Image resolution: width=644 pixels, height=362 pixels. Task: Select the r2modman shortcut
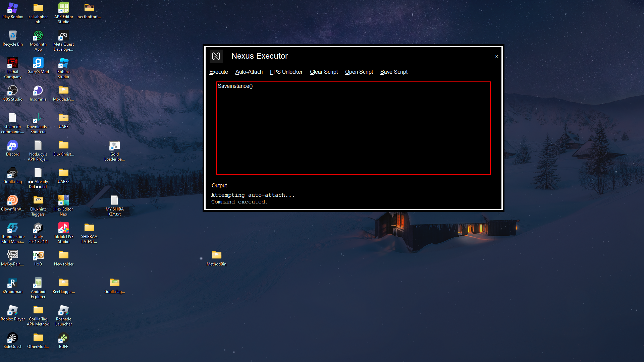[x=13, y=284]
